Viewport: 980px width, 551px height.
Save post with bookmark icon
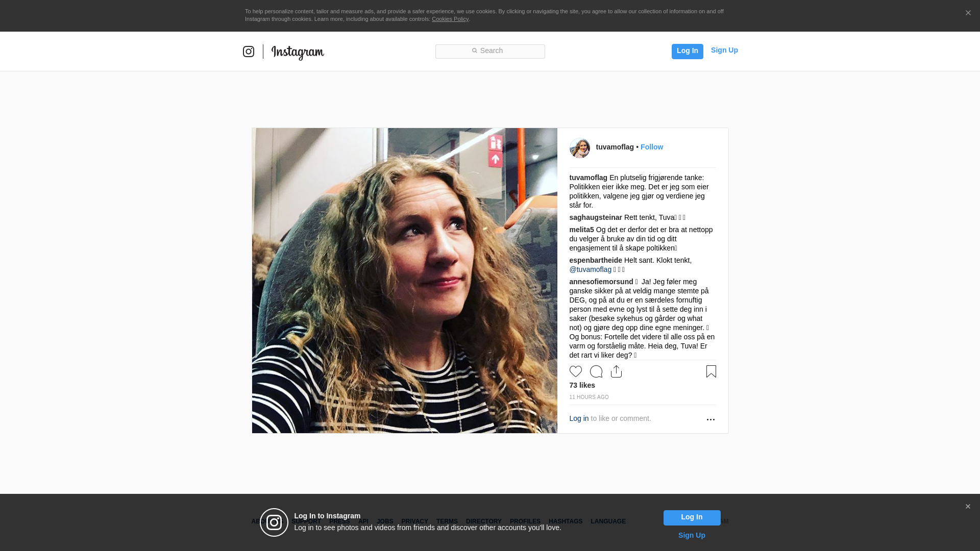click(x=711, y=371)
